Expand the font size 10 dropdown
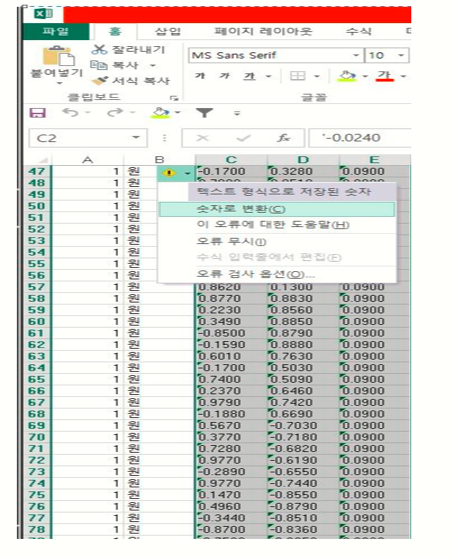The width and height of the screenshot is (454, 558). click(401, 55)
